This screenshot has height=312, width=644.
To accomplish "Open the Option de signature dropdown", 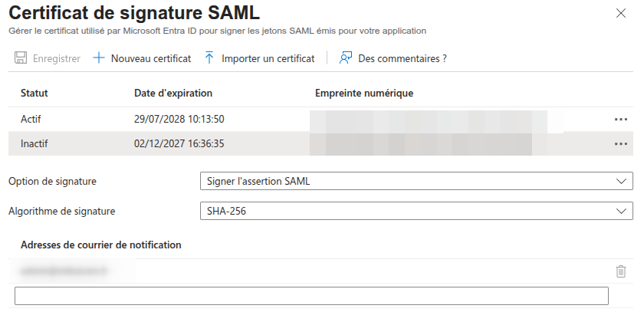I will point(416,182).
